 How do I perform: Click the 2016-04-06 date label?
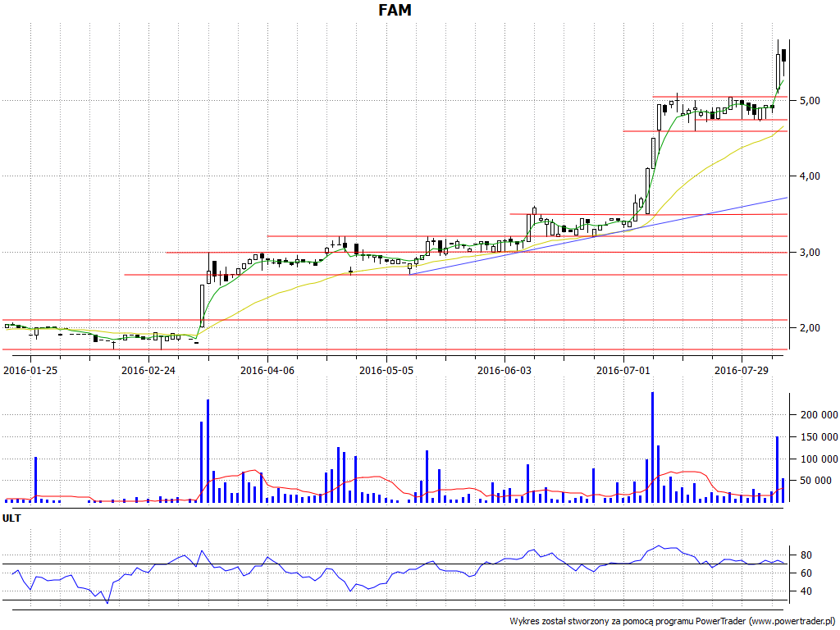(267, 370)
